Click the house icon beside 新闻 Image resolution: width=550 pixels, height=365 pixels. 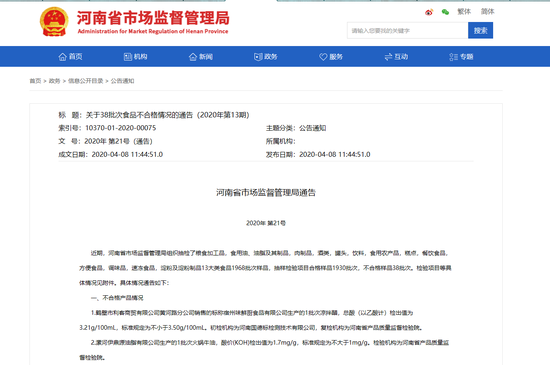[x=193, y=57]
